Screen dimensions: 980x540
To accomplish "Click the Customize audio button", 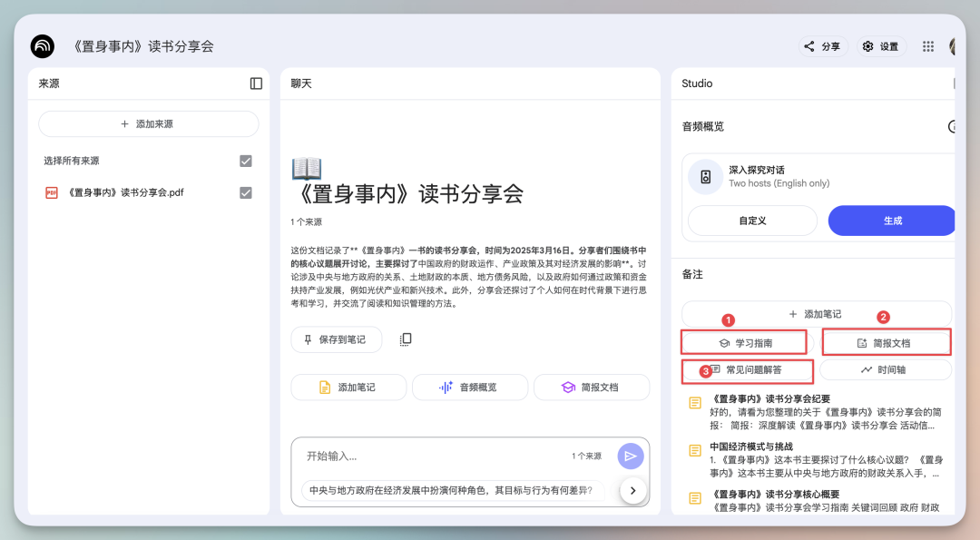I will 752,221.
